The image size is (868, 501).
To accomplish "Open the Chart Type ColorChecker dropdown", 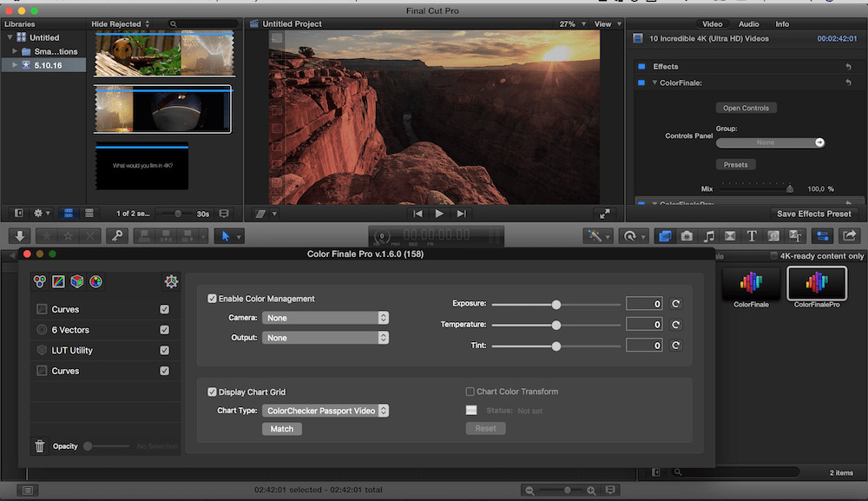I will tap(325, 410).
